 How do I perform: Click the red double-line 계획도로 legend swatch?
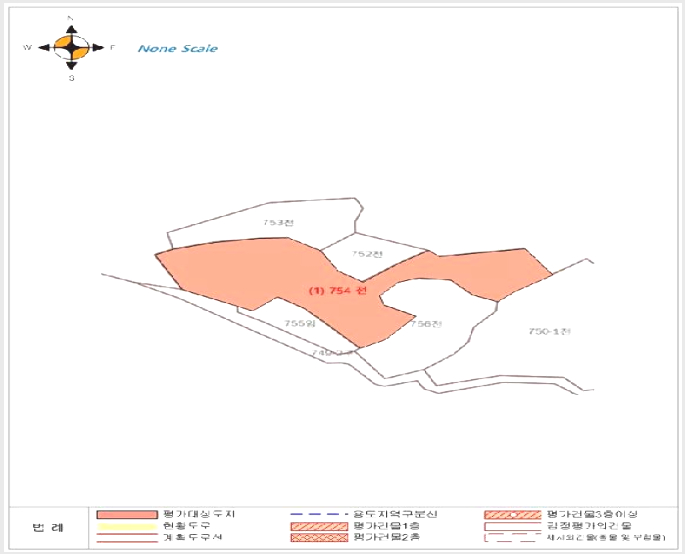click(127, 537)
